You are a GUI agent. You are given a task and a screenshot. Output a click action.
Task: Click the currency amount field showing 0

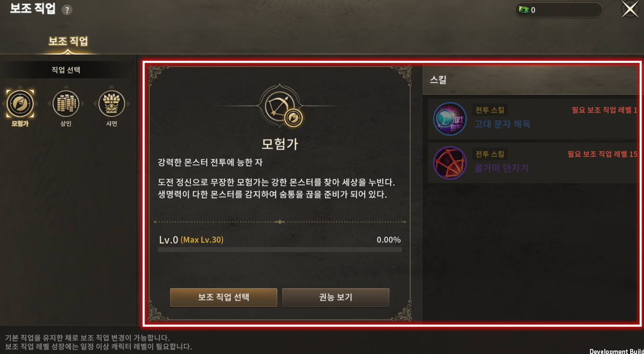(x=558, y=10)
